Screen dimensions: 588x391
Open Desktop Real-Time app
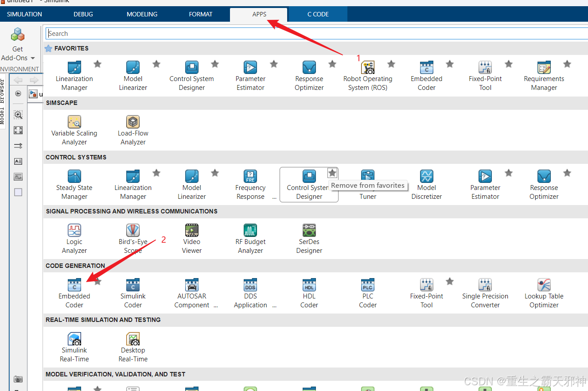tap(133, 347)
